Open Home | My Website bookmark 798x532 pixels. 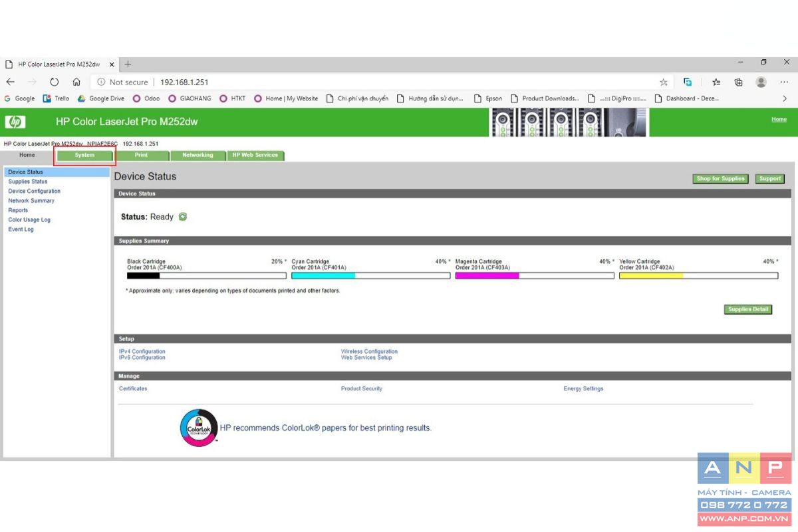tap(286, 98)
